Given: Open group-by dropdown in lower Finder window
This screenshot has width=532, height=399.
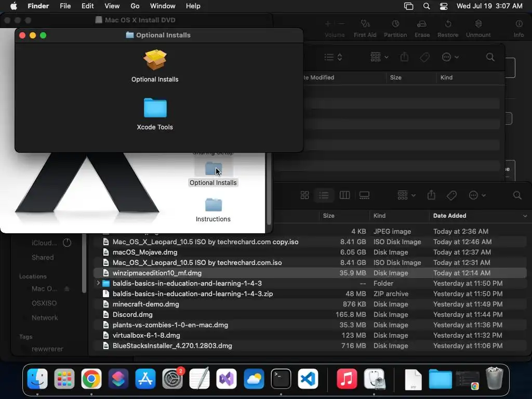Looking at the screenshot, I should pos(406,195).
